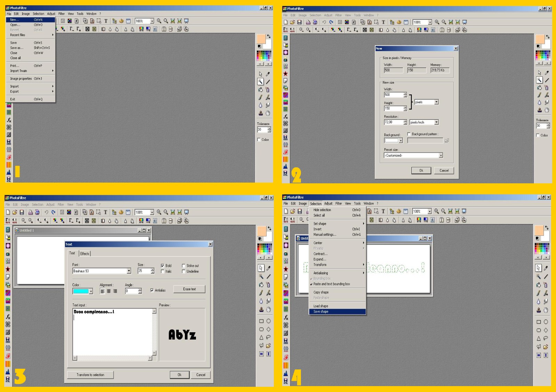Click browse folder icon beside Background pattern field

[447, 141]
